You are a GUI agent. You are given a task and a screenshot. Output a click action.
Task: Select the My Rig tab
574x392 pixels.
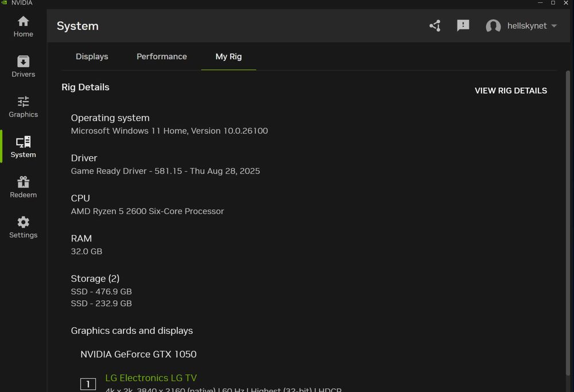click(x=228, y=56)
